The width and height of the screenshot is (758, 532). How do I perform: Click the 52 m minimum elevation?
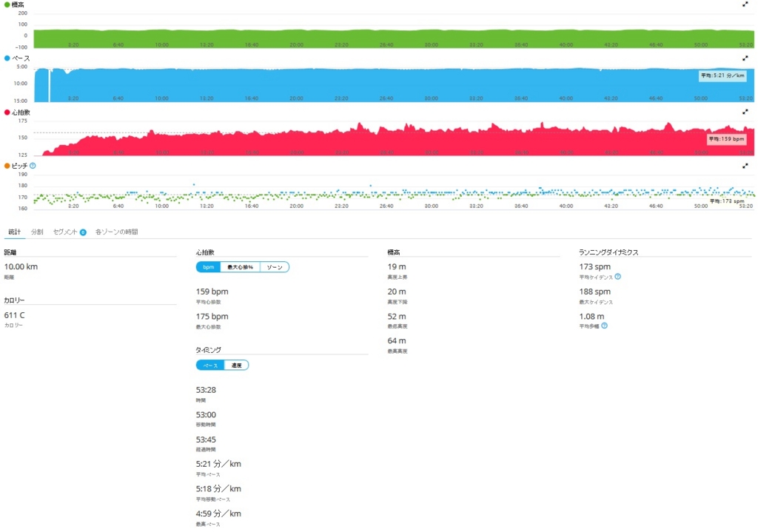pyautogui.click(x=397, y=317)
